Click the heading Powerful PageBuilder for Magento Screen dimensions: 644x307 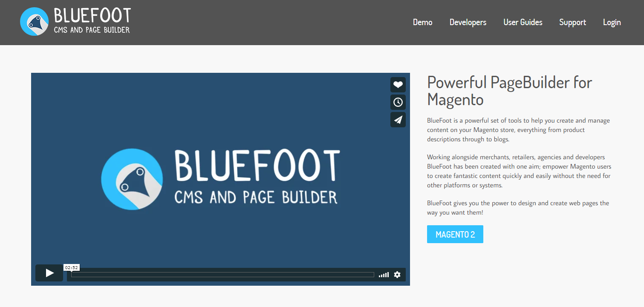[x=509, y=91]
